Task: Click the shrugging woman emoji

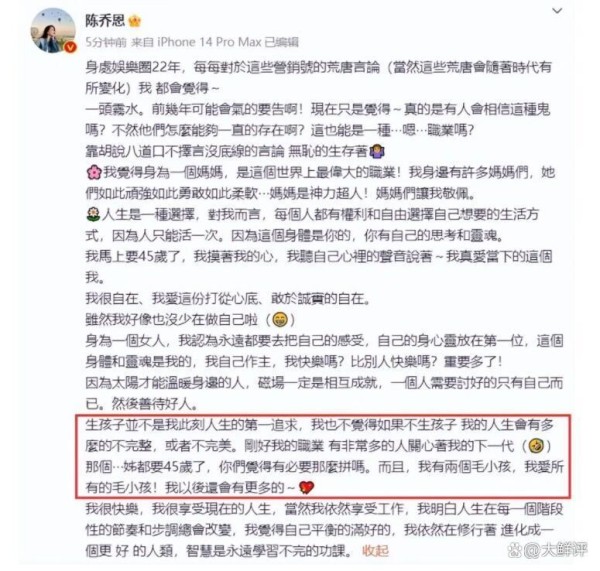Action: tap(377, 152)
